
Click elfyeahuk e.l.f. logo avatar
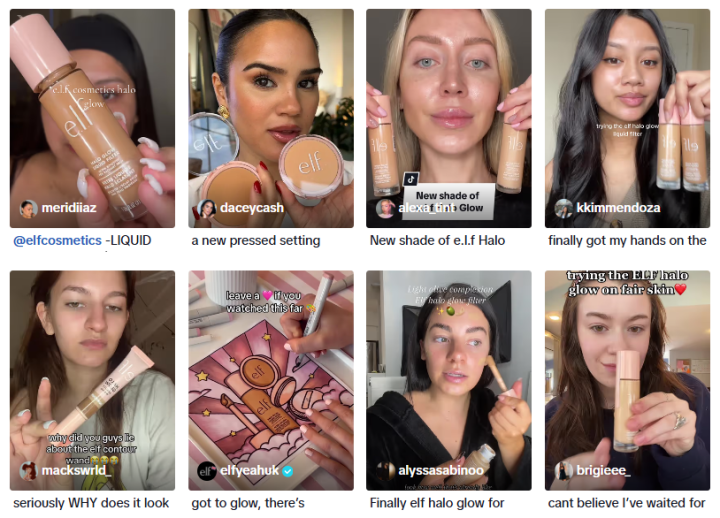[x=207, y=471]
